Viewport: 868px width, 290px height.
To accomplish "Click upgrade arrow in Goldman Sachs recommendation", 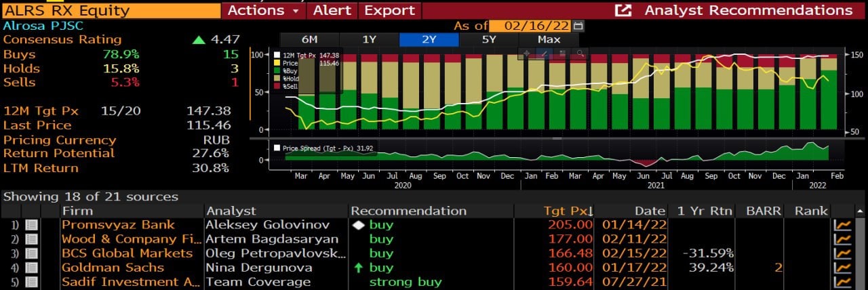I will click(x=359, y=268).
